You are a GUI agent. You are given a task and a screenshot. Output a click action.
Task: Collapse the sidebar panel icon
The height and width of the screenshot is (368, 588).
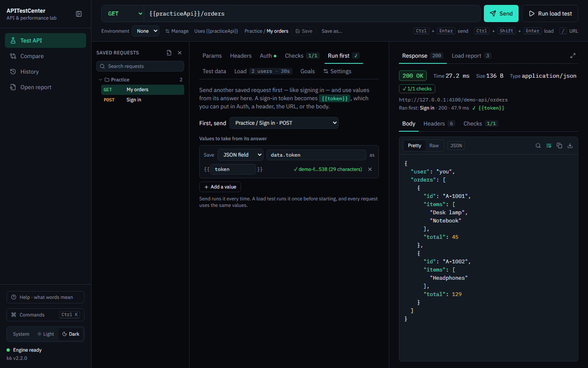(x=79, y=14)
